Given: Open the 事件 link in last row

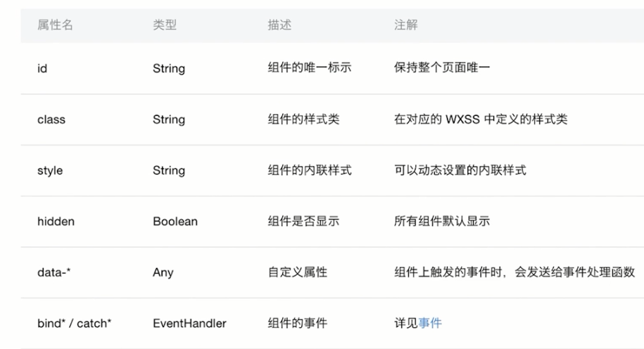Looking at the screenshot, I should [430, 323].
